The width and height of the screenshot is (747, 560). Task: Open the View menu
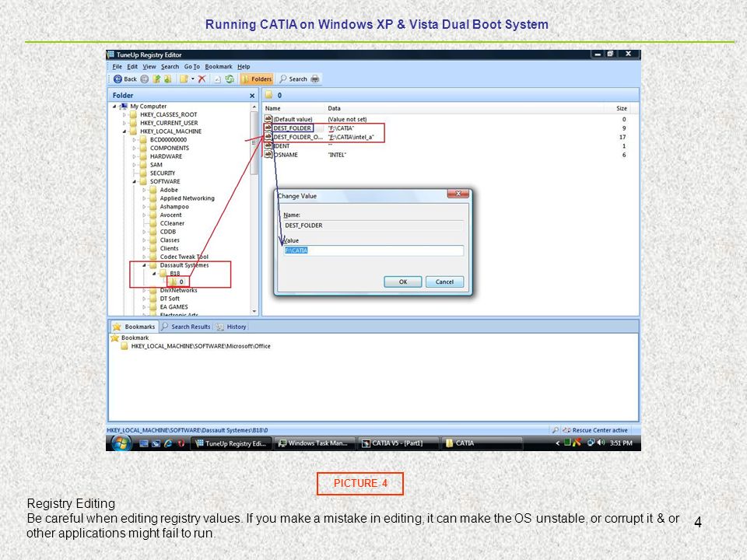click(x=149, y=67)
